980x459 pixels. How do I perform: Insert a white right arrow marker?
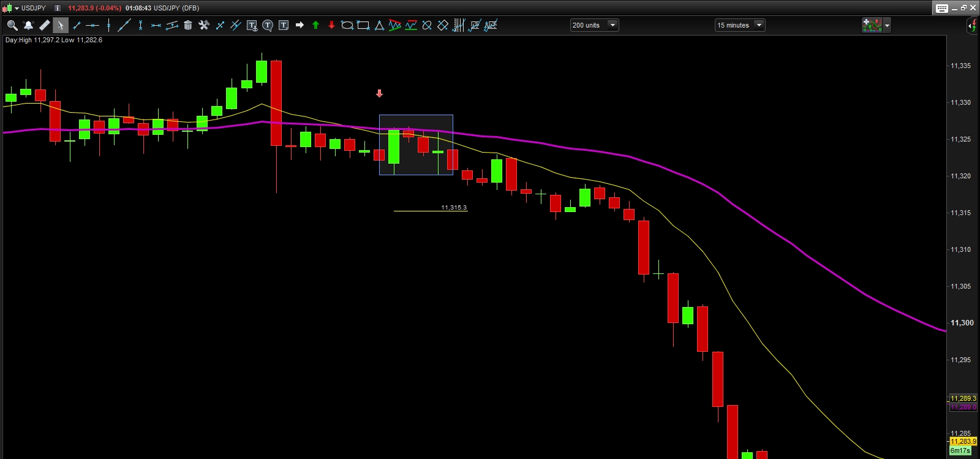point(300,25)
